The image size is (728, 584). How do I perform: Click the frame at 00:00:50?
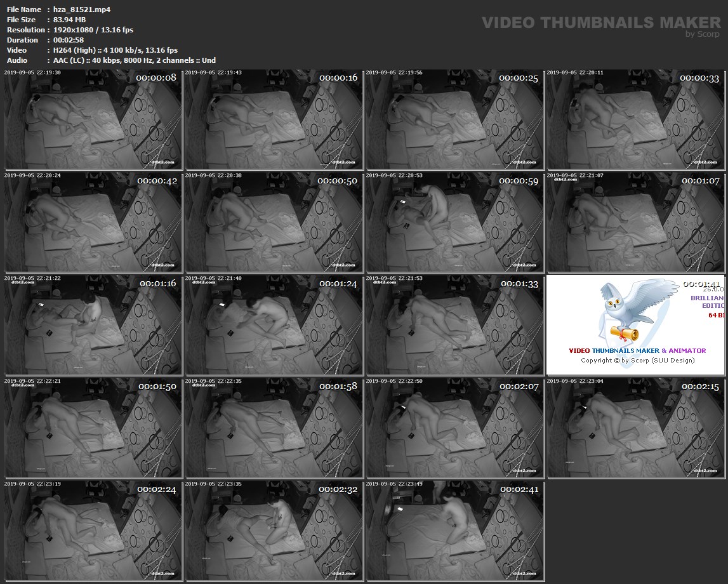point(274,222)
